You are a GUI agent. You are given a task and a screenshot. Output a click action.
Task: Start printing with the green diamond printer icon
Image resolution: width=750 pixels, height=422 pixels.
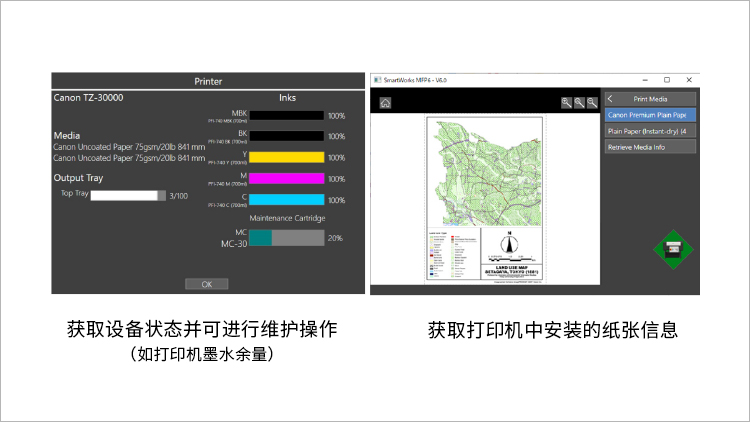click(x=673, y=249)
